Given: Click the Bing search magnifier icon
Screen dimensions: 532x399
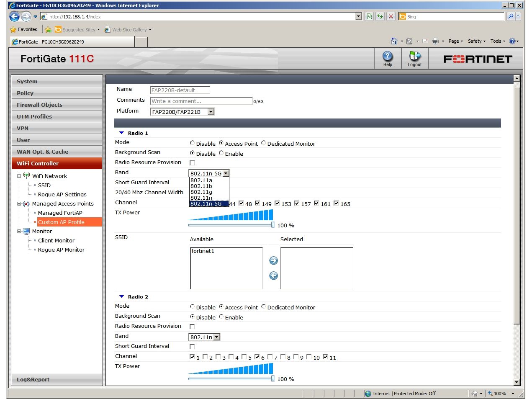Looking at the screenshot, I should [510, 16].
